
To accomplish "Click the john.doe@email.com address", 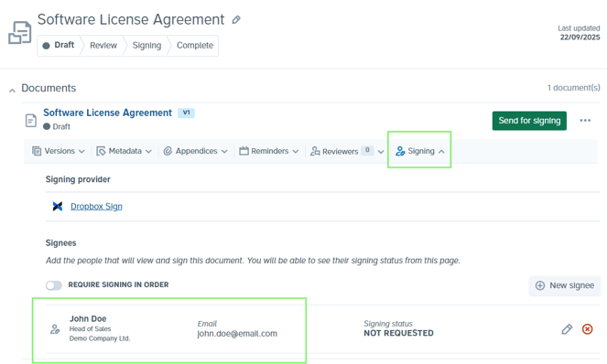I will (x=237, y=334).
